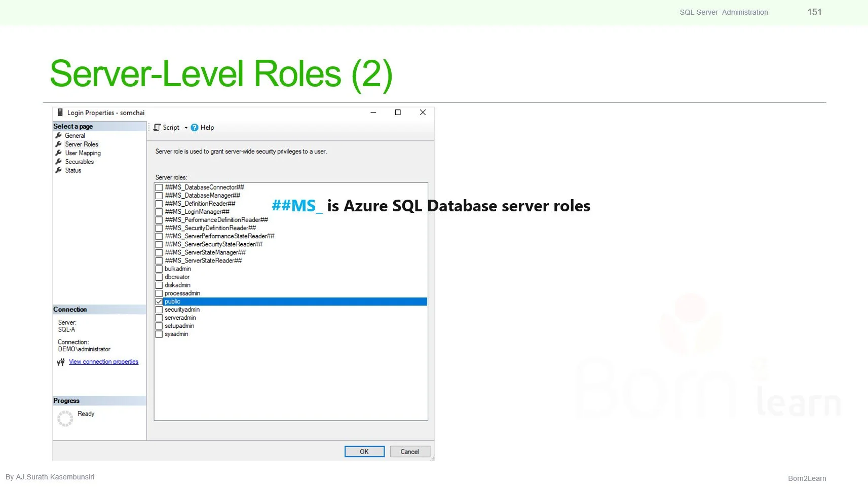Click the wrench icon beside Server Roles
This screenshot has width=868, height=487.
pyautogui.click(x=59, y=144)
